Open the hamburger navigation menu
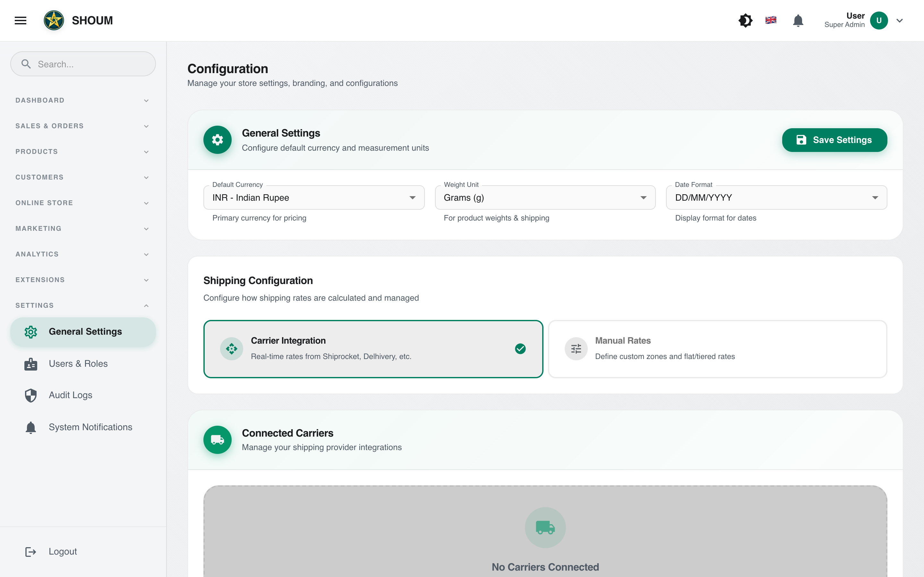Viewport: 924px width, 577px height. [x=20, y=20]
